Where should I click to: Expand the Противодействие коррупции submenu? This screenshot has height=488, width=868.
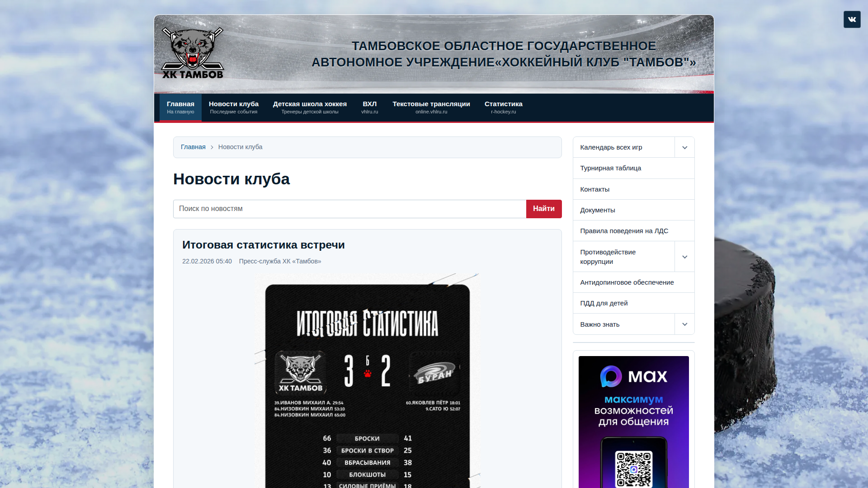click(x=684, y=257)
